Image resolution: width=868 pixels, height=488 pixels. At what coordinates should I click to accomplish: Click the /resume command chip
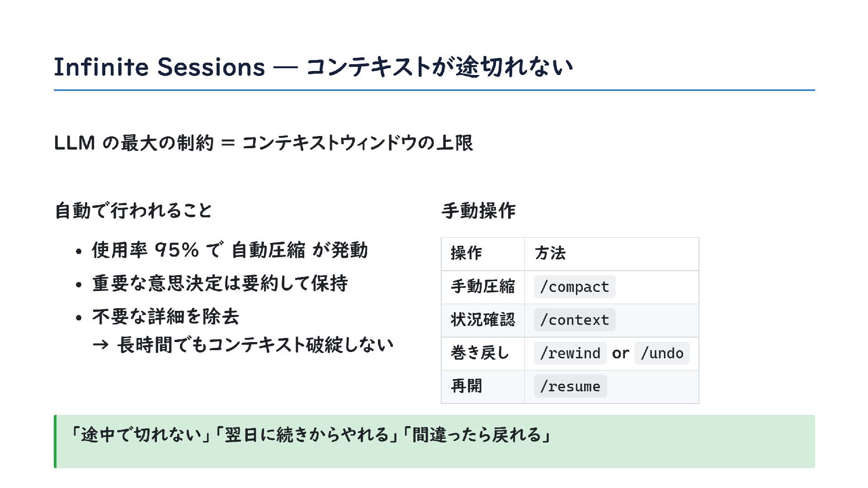(x=570, y=386)
